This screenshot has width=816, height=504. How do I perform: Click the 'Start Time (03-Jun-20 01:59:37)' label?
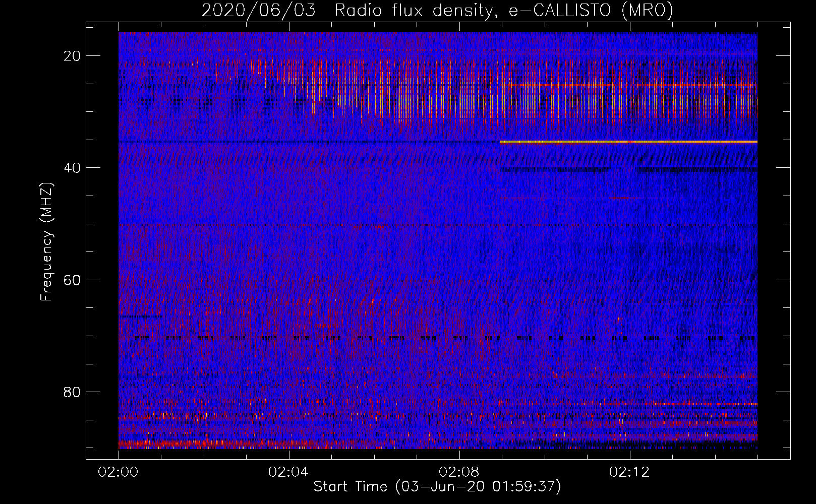click(x=437, y=486)
